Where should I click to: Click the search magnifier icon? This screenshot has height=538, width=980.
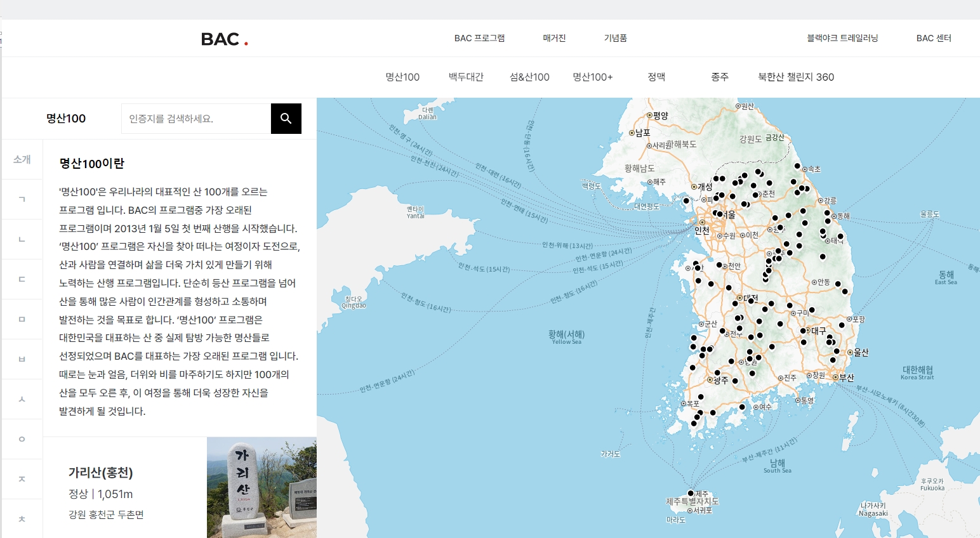286,118
